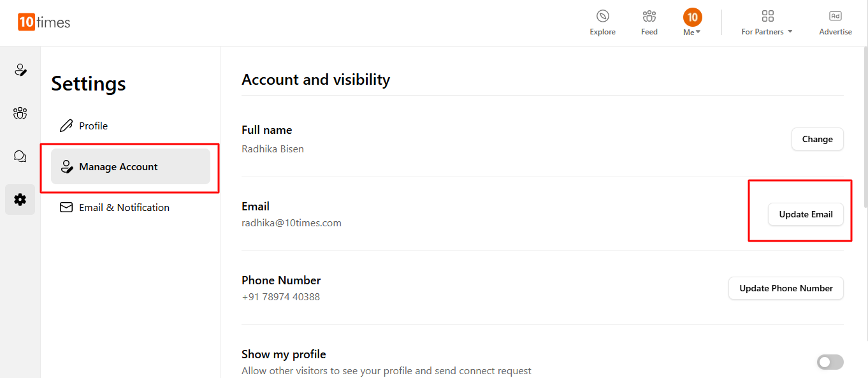Screen dimensions: 868x378
Task: Go to Email & Notification settings
Action: 124,207
